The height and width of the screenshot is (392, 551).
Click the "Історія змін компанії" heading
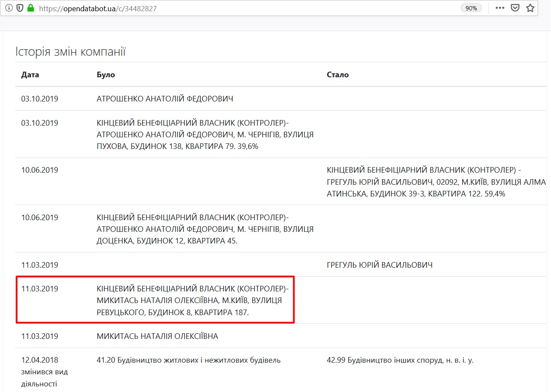click(x=70, y=52)
